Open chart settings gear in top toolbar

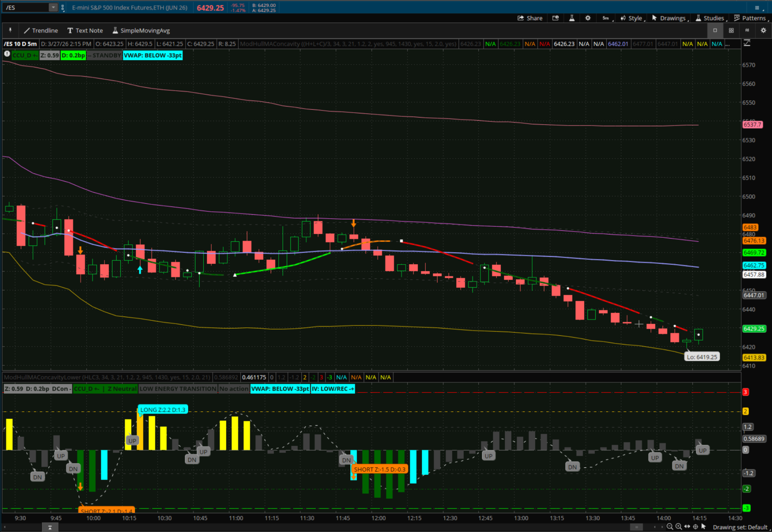(x=588, y=18)
